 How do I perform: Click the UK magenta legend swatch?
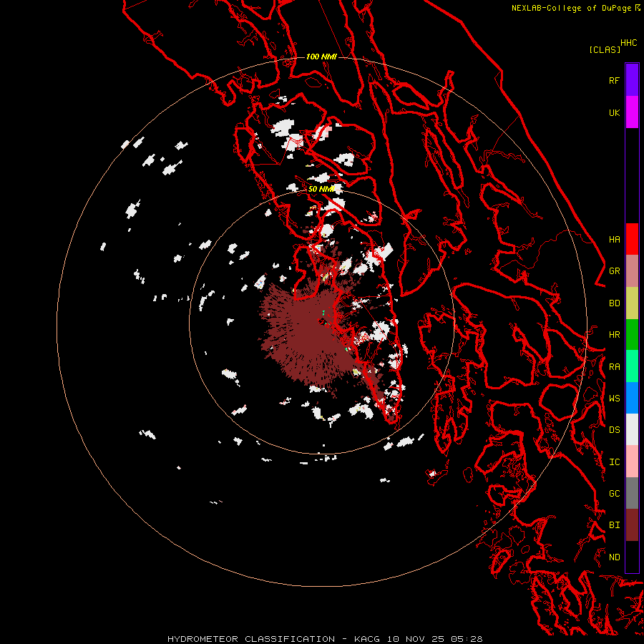[x=632, y=112]
